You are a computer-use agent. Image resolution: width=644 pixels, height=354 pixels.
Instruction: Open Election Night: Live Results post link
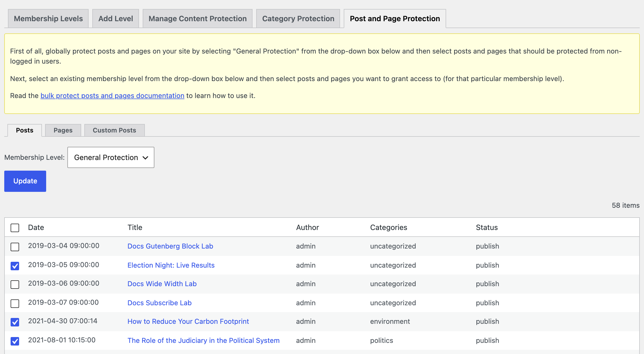[171, 265]
